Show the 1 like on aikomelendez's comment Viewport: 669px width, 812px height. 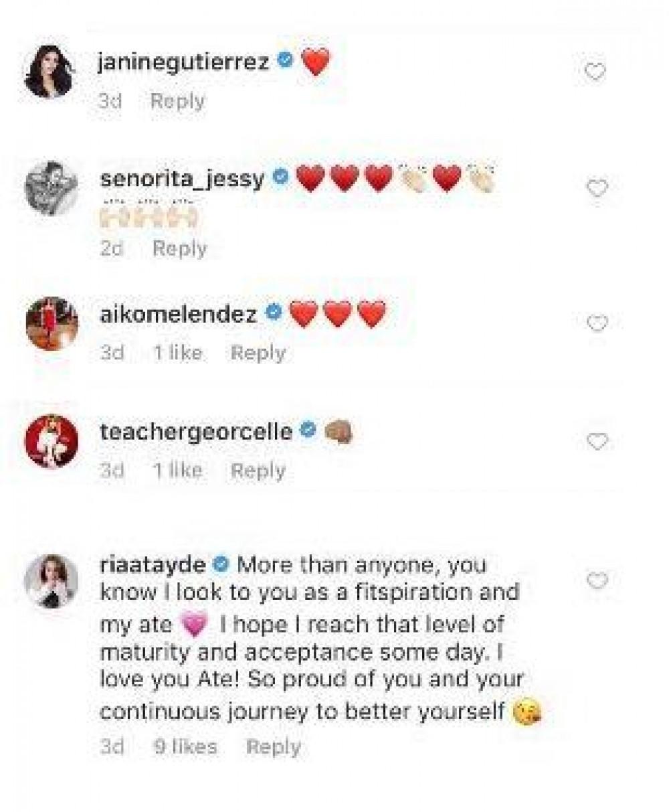(x=177, y=353)
